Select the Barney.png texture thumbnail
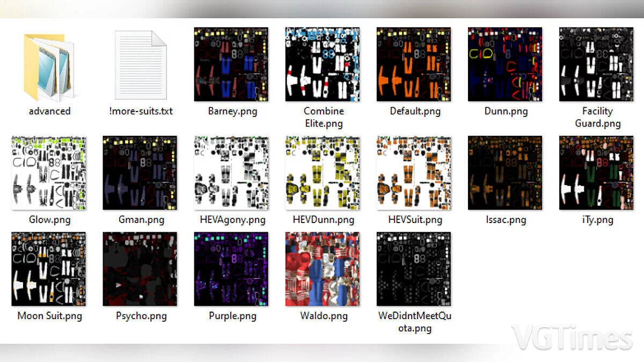 (x=231, y=64)
